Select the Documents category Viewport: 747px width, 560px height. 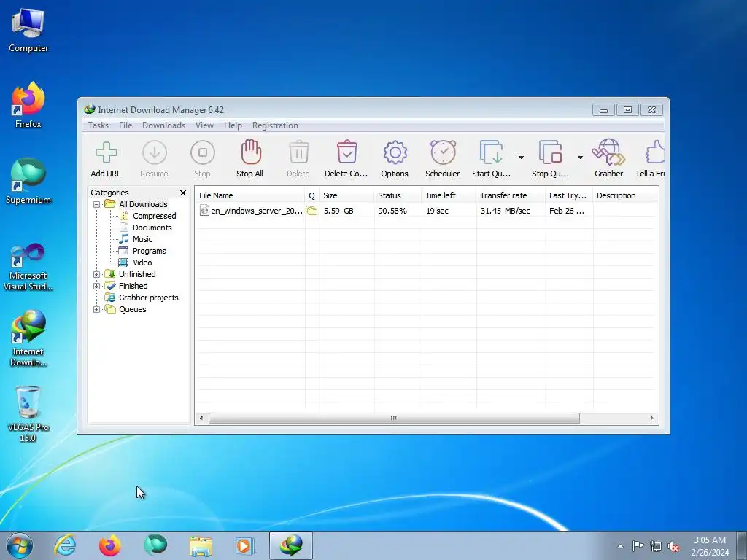coord(152,227)
